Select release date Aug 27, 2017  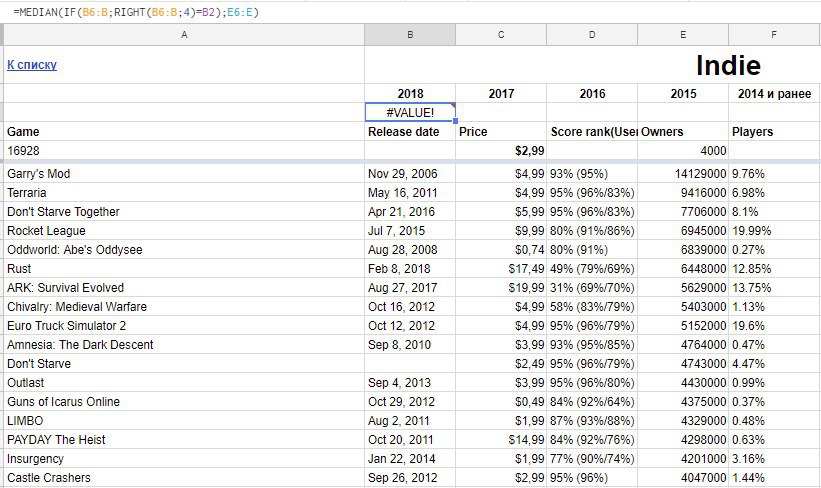click(410, 287)
